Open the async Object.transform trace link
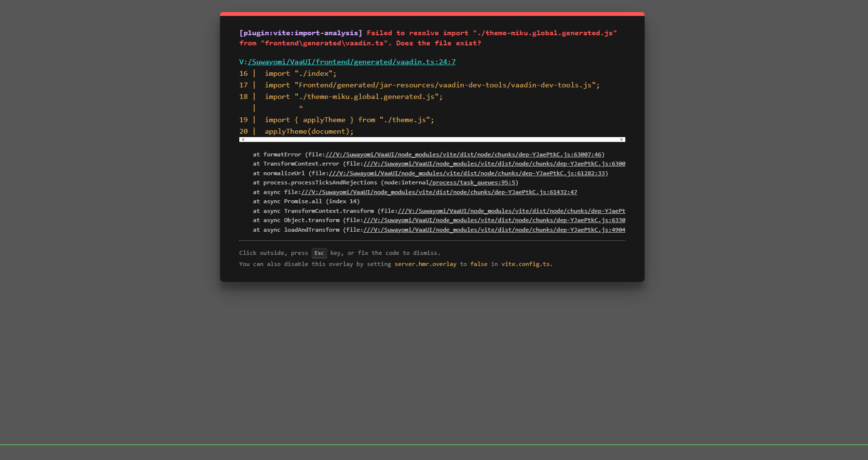 [494, 220]
